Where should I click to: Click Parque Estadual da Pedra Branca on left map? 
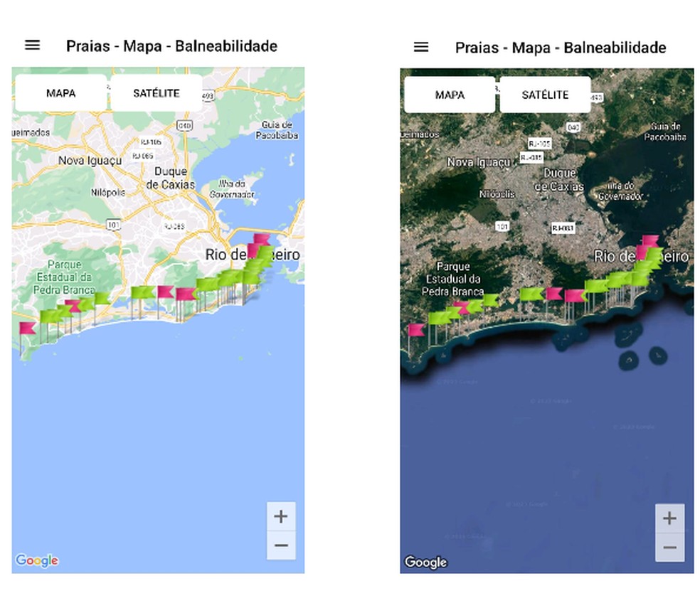pos(64,277)
